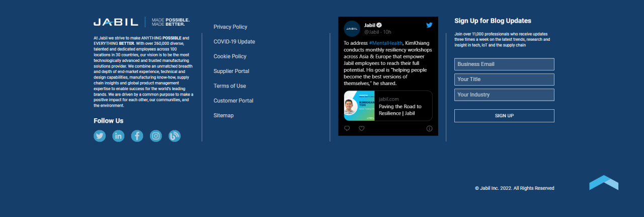Click the Jabil logo in the footer
The width and height of the screenshot is (644, 217).
click(x=116, y=22)
